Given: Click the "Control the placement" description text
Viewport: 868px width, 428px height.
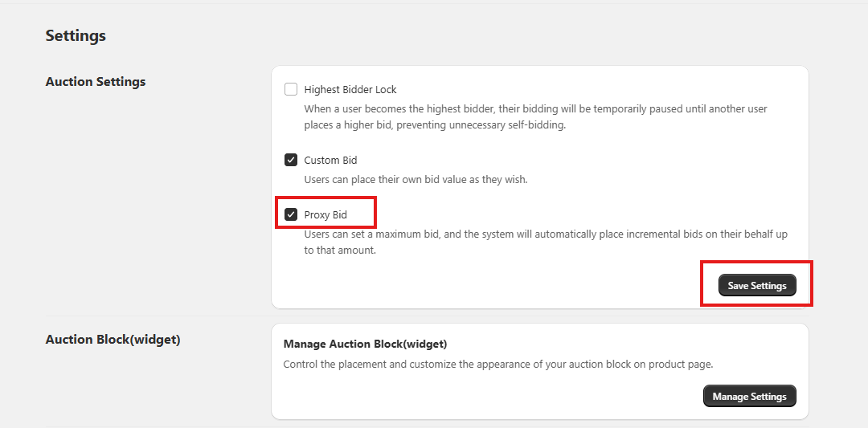Looking at the screenshot, I should (498, 364).
